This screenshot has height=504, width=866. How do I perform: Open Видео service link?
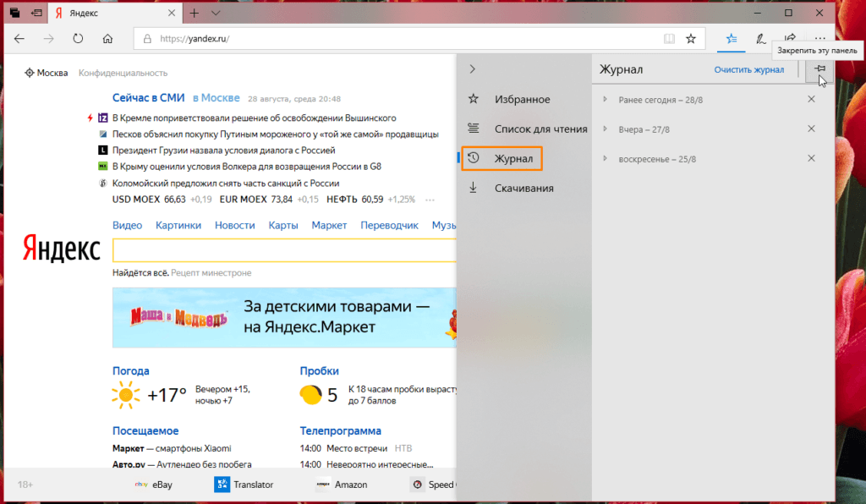(x=127, y=225)
